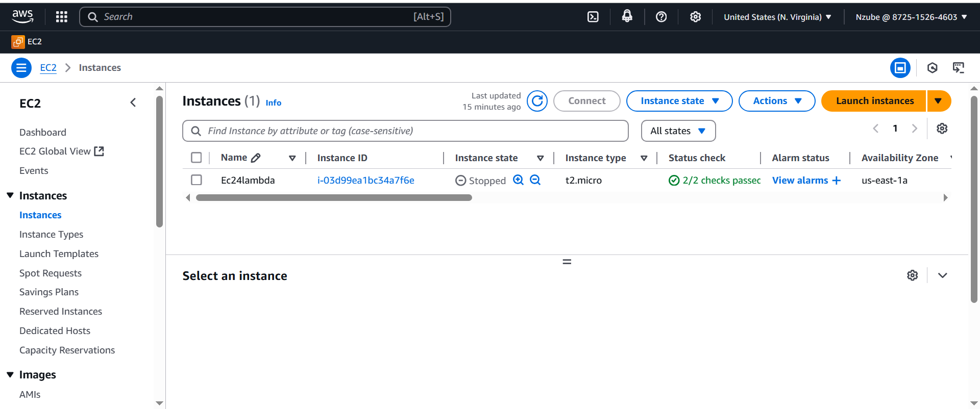Open the Instance state dropdown button
Viewport: 980px width, 409px height.
click(x=679, y=101)
